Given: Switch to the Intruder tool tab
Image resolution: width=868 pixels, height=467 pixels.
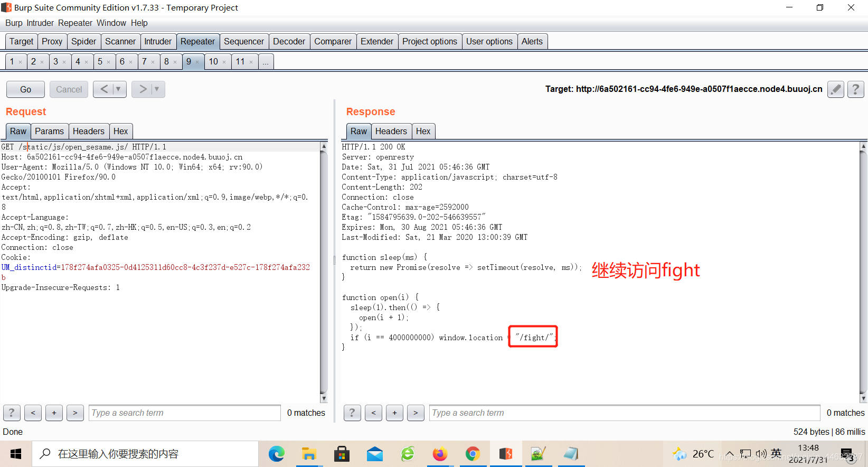Looking at the screenshot, I should [158, 41].
